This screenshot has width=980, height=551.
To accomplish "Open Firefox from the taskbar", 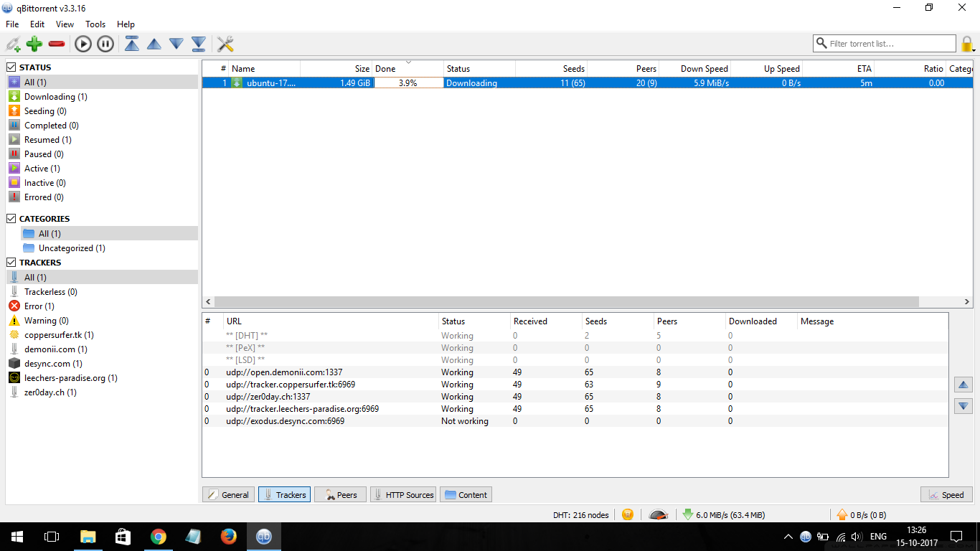I will 228,536.
